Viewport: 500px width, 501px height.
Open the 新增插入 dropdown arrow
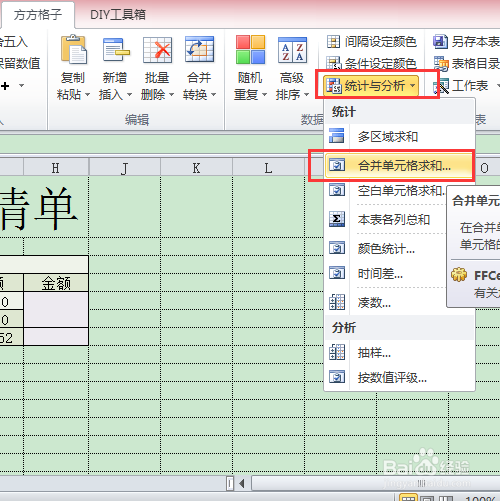pyautogui.click(x=130, y=95)
